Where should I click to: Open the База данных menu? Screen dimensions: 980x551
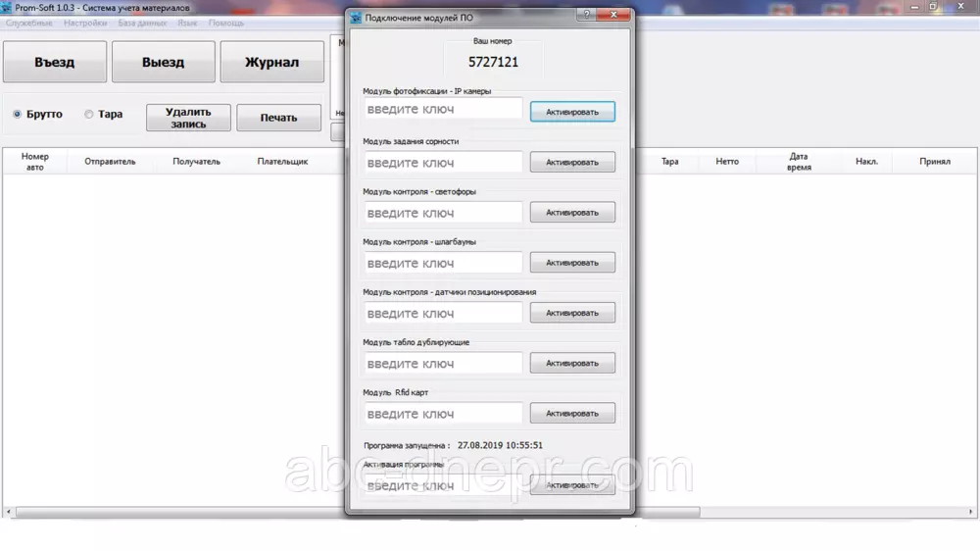[141, 23]
